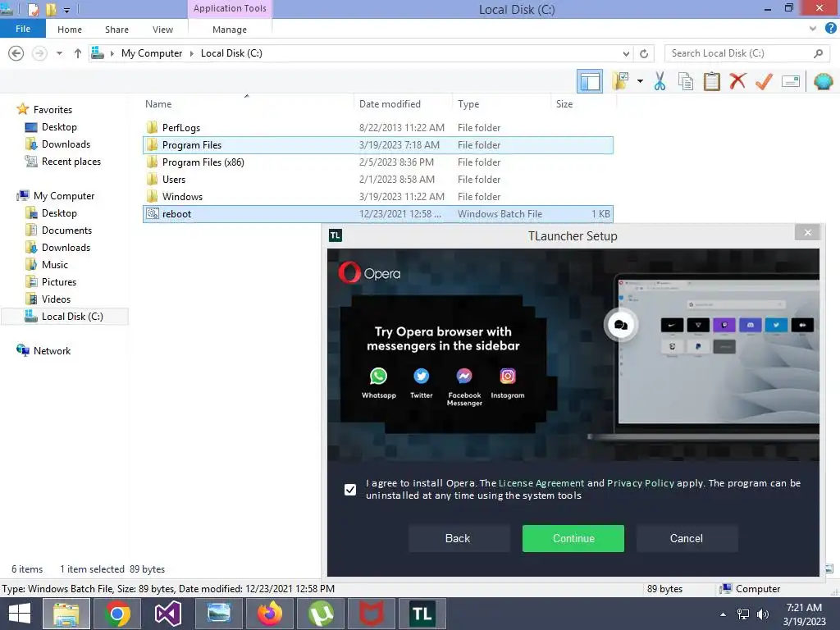Open the new folder icon dropdown arrow

point(640,81)
